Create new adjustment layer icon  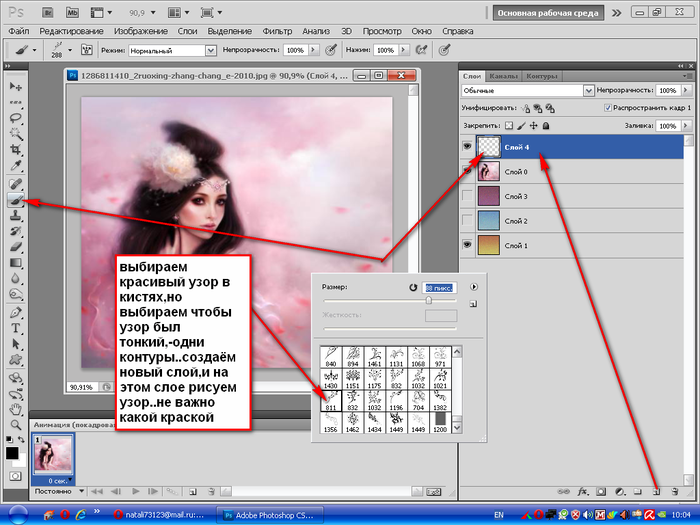tap(620, 492)
